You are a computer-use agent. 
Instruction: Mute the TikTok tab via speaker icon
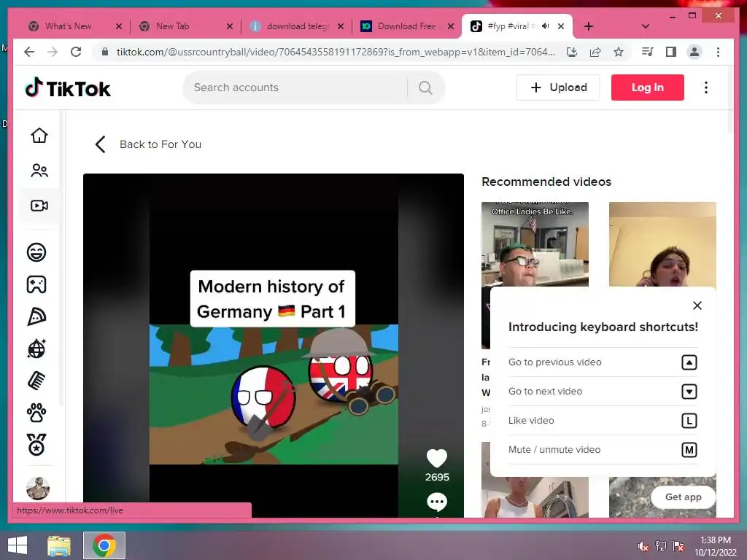(x=546, y=26)
